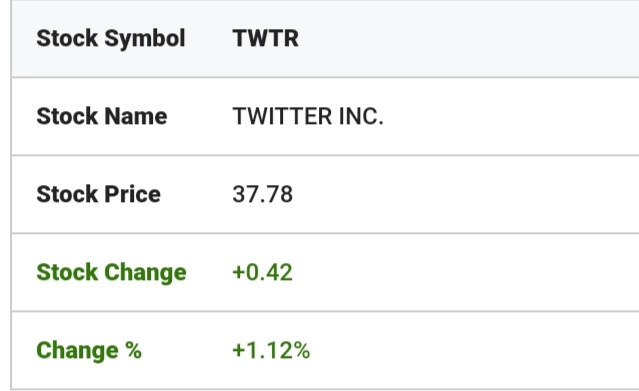This screenshot has width=639, height=391.
Task: Select the TWITTER INC. company name
Action: pos(308,116)
